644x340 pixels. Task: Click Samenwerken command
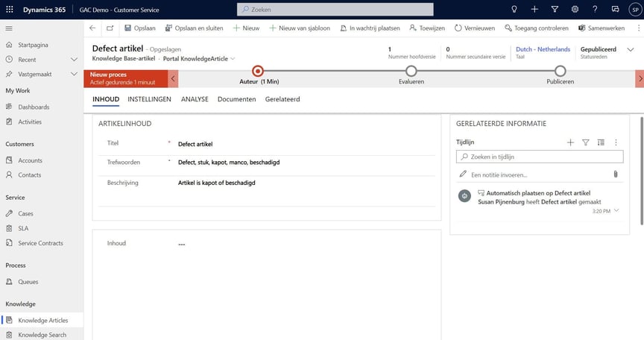pos(602,28)
